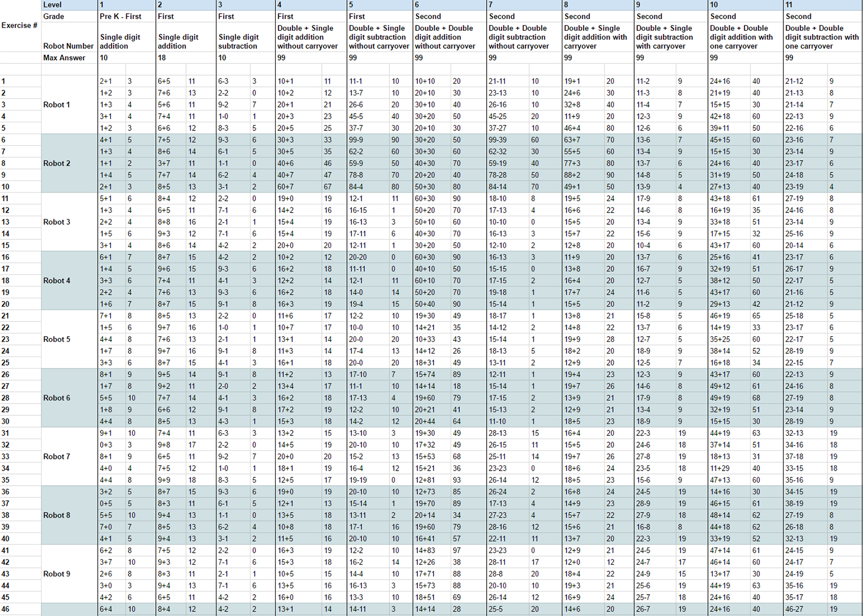Select answer '97' beside 14+83

coord(469,550)
